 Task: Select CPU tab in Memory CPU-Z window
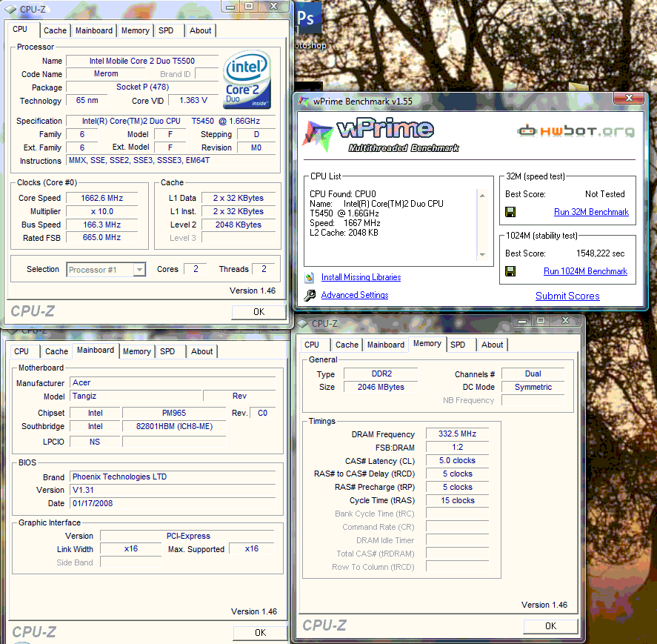[312, 345]
